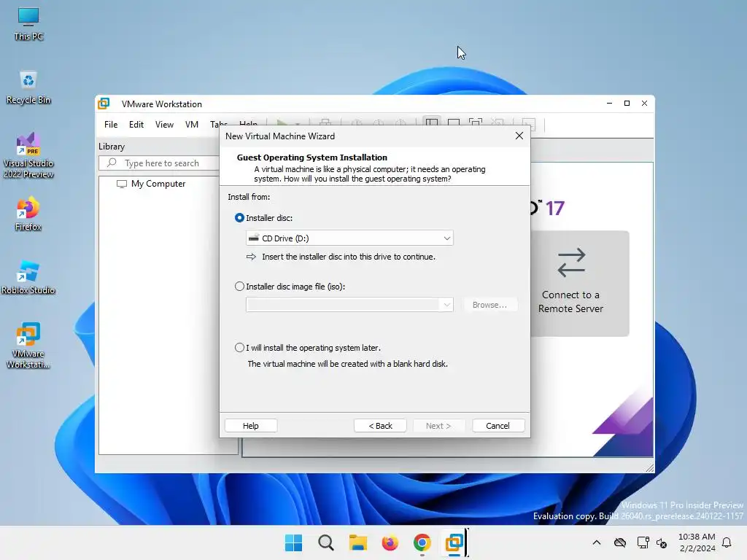747x560 pixels.
Task: Open File Explorer from the taskbar
Action: point(357,542)
